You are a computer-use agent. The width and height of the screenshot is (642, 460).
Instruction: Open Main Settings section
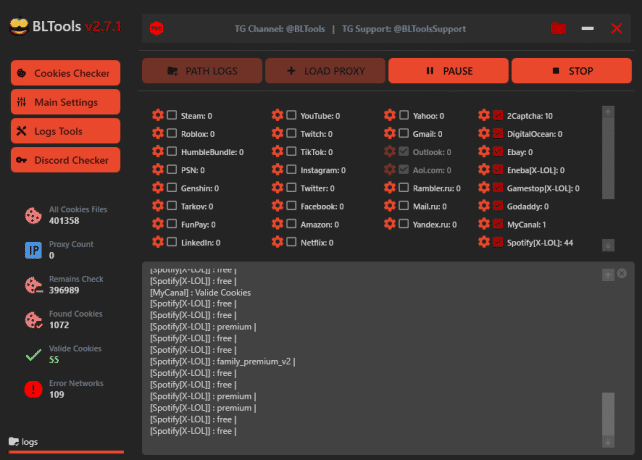(x=66, y=102)
